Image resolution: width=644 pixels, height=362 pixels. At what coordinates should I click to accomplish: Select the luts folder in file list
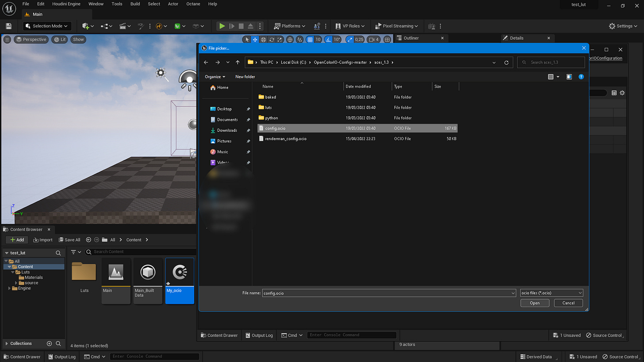tap(357, 107)
